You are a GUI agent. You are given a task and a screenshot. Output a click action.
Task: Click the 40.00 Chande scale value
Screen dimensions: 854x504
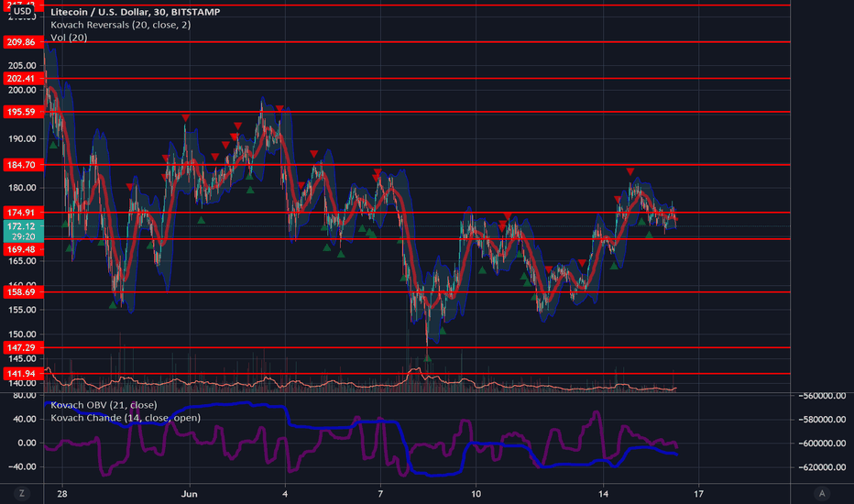27,419
